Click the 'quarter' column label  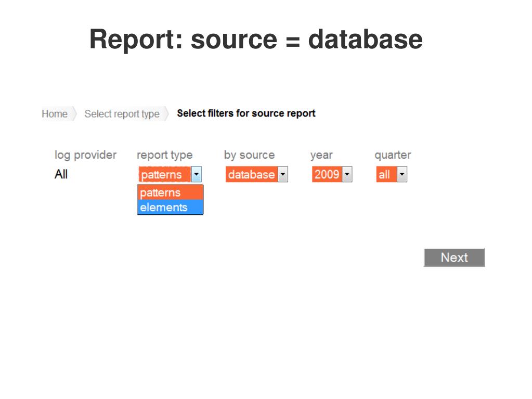pos(393,155)
